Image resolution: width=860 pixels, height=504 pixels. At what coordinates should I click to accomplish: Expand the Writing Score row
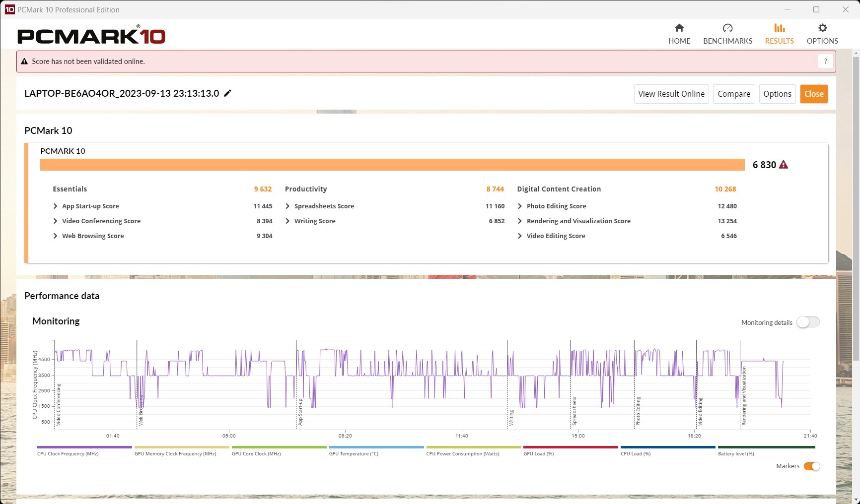tap(287, 221)
